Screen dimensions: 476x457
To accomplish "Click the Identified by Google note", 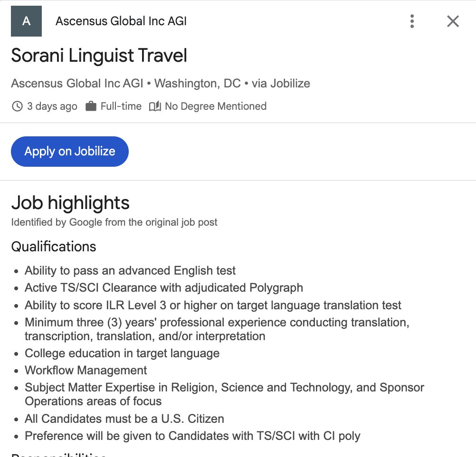I will click(x=114, y=222).
